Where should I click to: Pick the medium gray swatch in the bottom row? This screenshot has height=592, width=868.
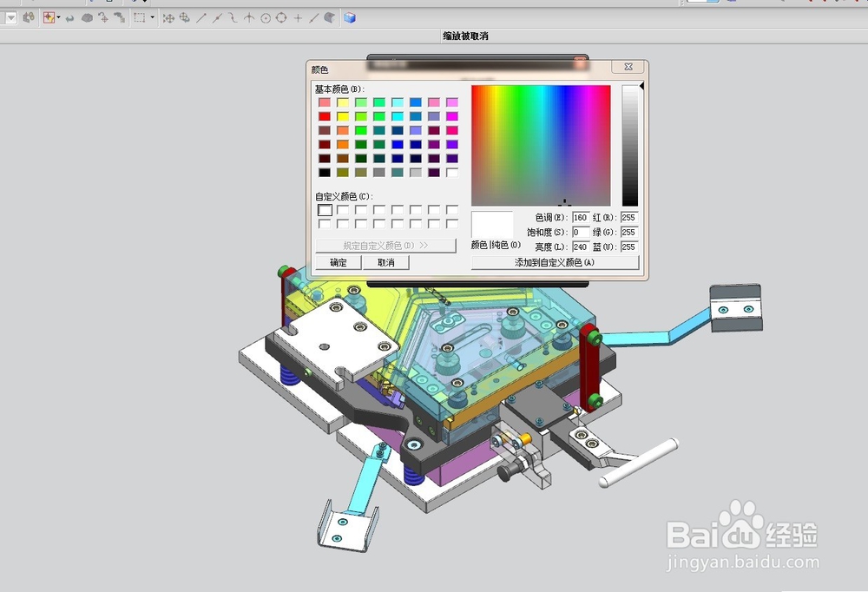point(379,172)
